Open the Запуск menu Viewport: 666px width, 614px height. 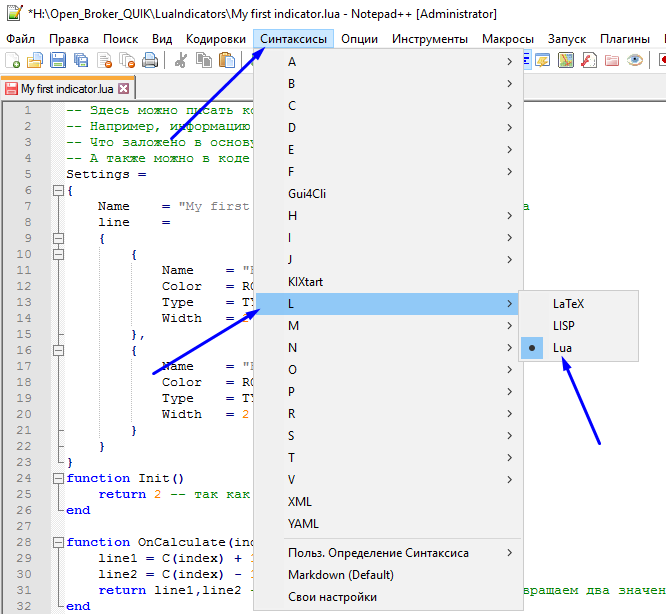pos(567,39)
